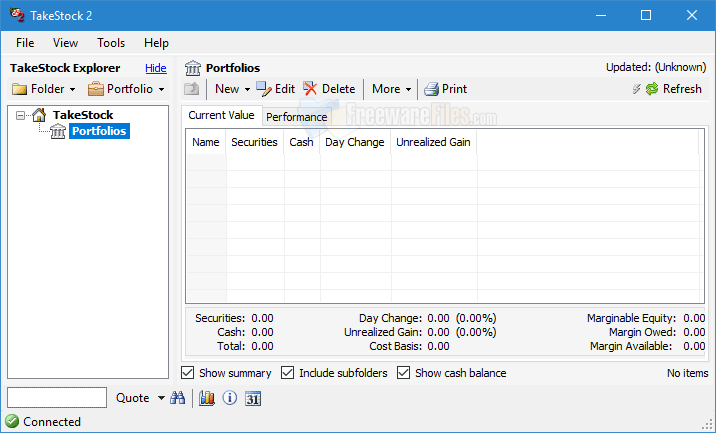Click the symbol quote input field
The height and width of the screenshot is (433, 716).
point(57,398)
